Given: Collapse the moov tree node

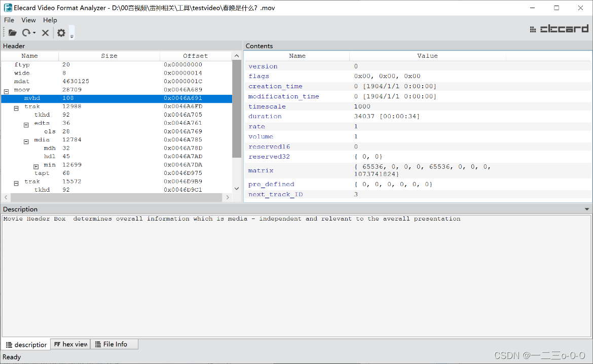Looking at the screenshot, I should [x=7, y=92].
